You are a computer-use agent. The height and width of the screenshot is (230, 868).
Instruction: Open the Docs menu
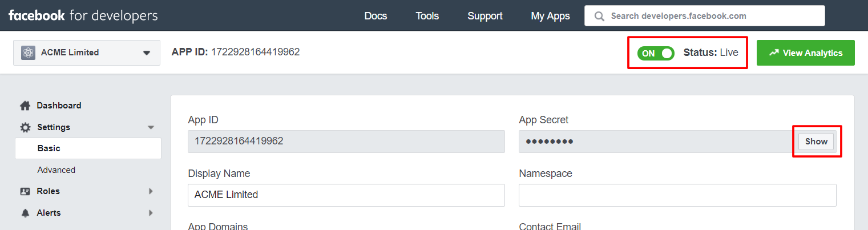pyautogui.click(x=376, y=16)
